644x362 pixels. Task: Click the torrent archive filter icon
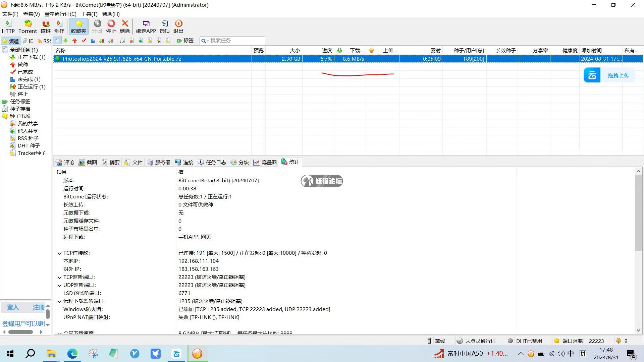[122, 41]
